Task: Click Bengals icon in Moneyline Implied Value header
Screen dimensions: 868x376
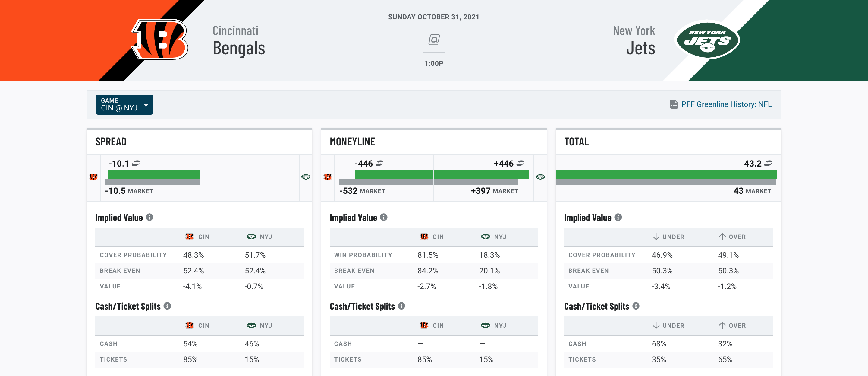Action: coord(424,237)
